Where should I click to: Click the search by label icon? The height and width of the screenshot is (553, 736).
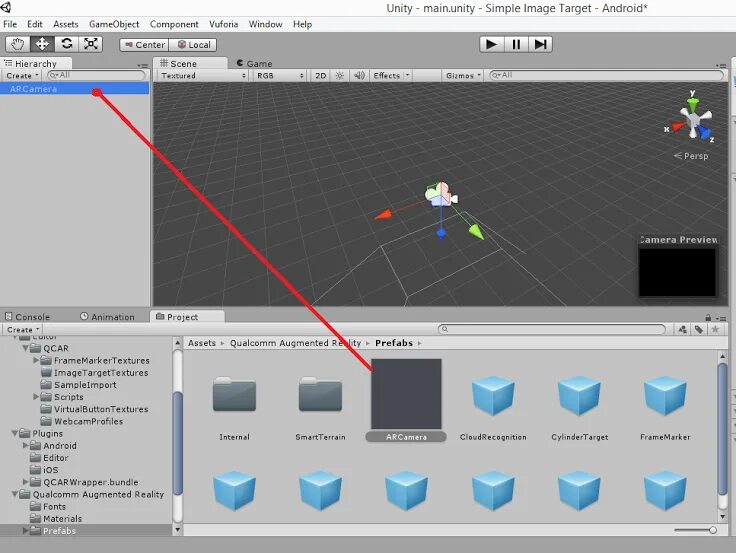[699, 330]
